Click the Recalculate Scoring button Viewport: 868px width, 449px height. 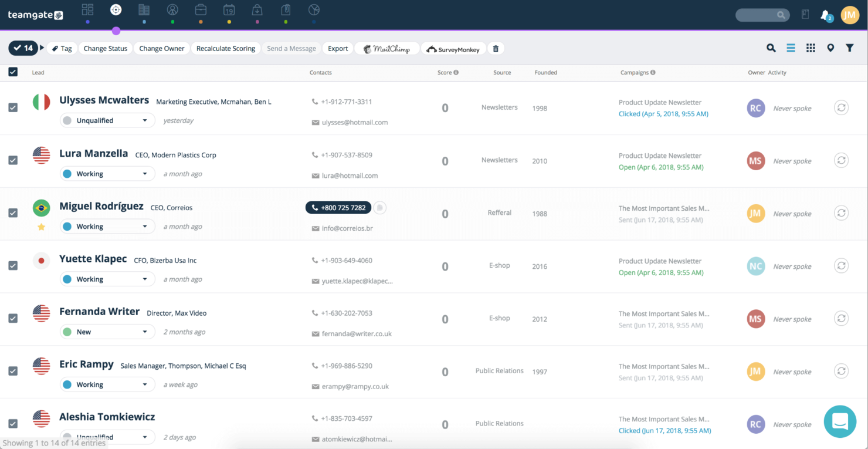coord(226,48)
